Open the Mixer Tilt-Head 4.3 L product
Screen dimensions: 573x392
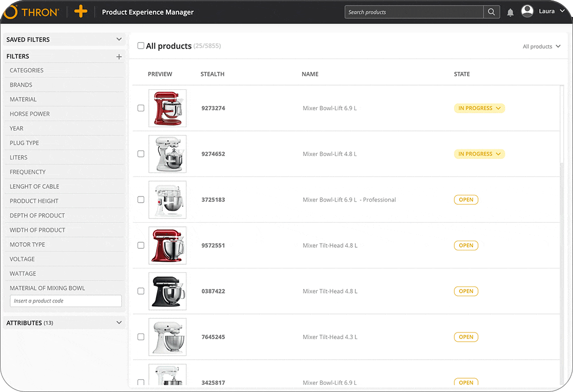pos(330,337)
